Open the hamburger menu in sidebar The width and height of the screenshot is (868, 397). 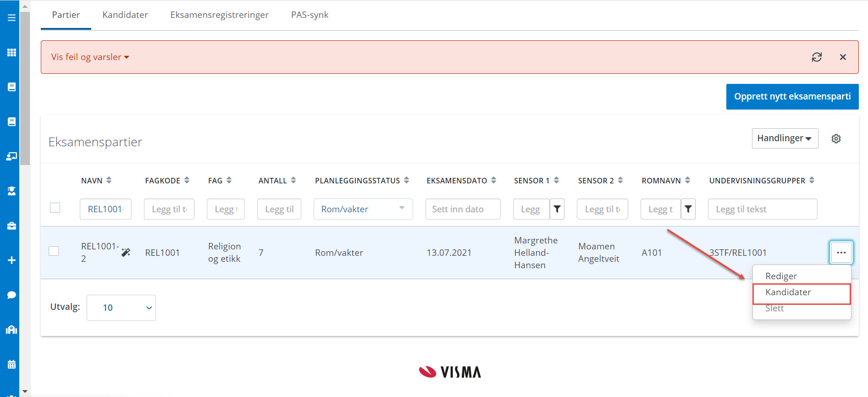coord(11,17)
